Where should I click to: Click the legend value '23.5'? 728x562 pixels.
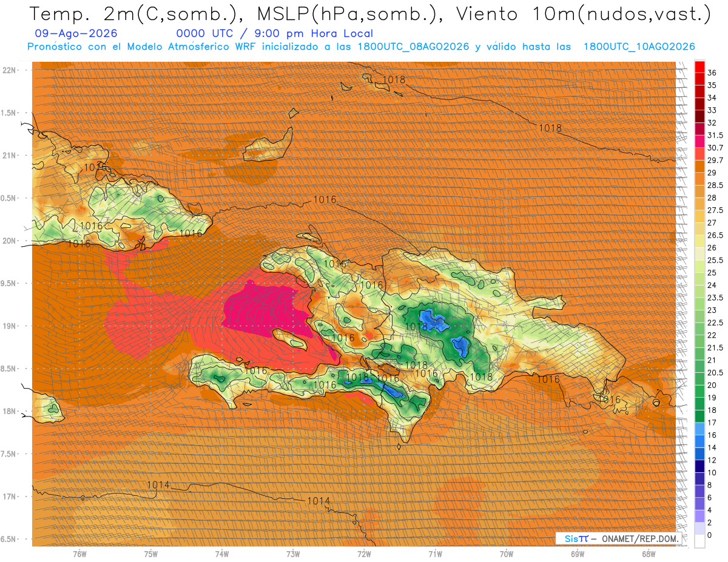pyautogui.click(x=715, y=298)
